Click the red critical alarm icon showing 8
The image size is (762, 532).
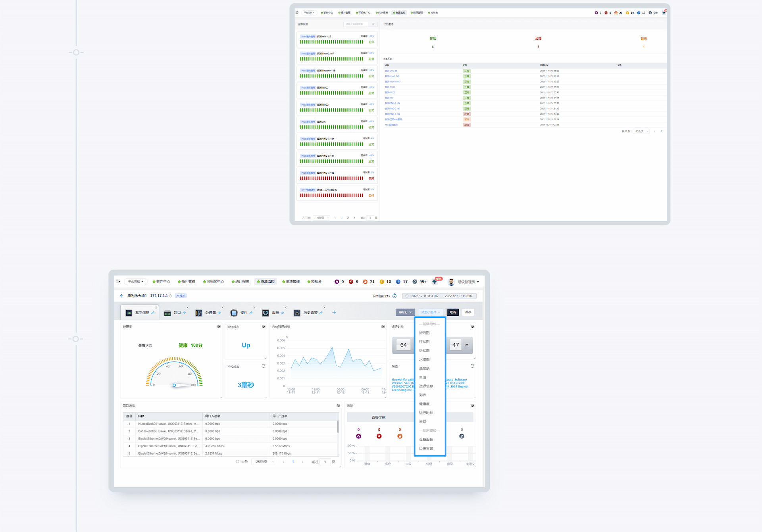click(351, 282)
